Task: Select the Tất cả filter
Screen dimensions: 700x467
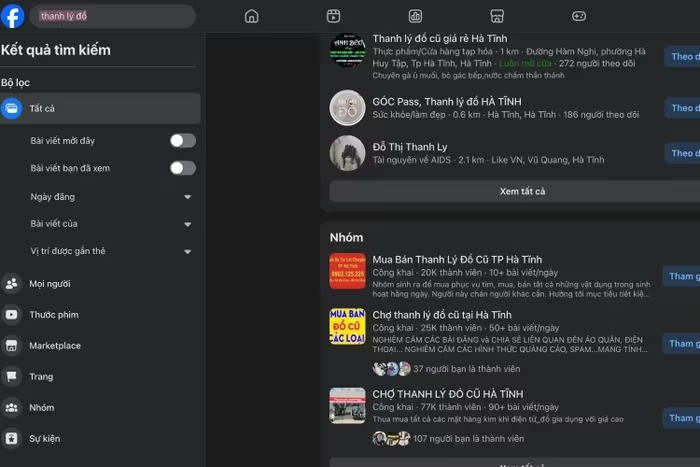Action: click(100, 108)
